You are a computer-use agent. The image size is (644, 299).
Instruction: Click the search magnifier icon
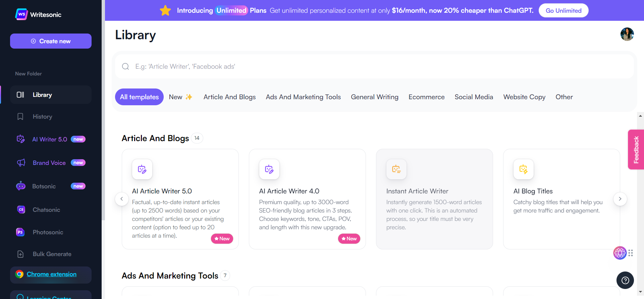[125, 66]
